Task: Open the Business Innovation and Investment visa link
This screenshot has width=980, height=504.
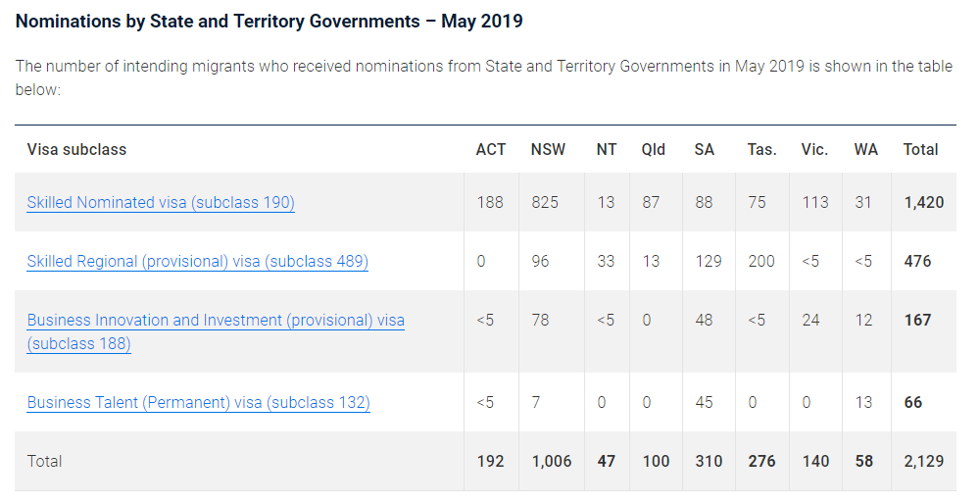Action: 216,321
